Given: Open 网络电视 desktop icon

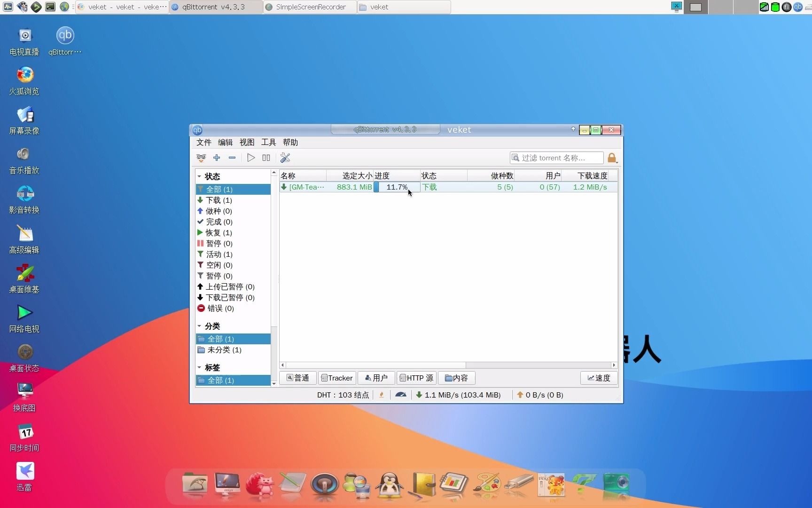Looking at the screenshot, I should (x=24, y=318).
